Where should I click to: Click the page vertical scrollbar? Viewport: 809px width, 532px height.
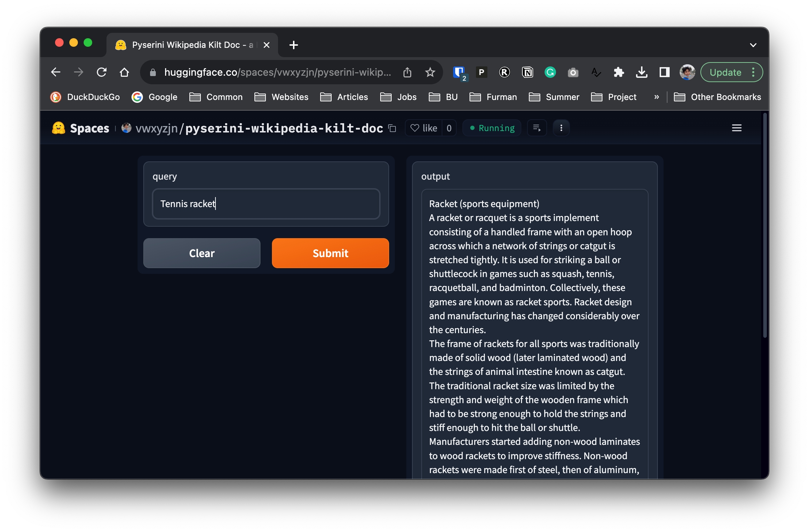click(765, 225)
